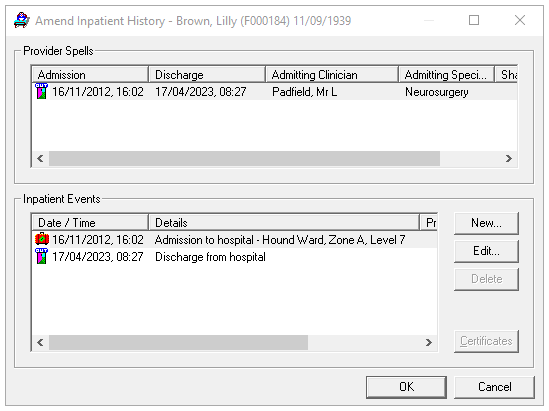Click the patient application icon in title bar
The height and width of the screenshot is (411, 549).
(21, 20)
